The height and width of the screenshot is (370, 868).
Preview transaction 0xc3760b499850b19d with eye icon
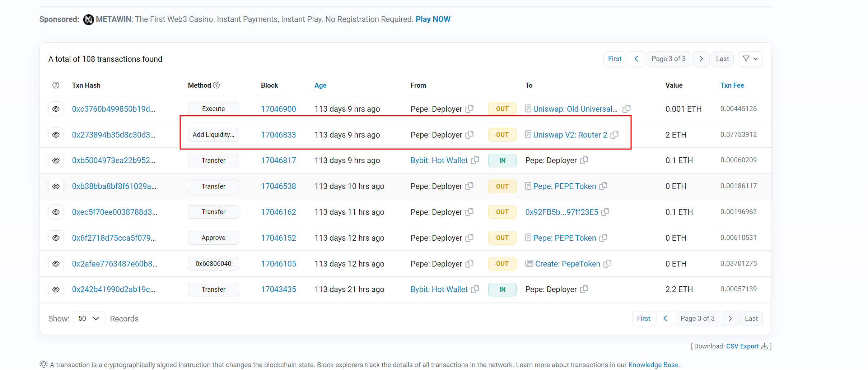(x=56, y=109)
